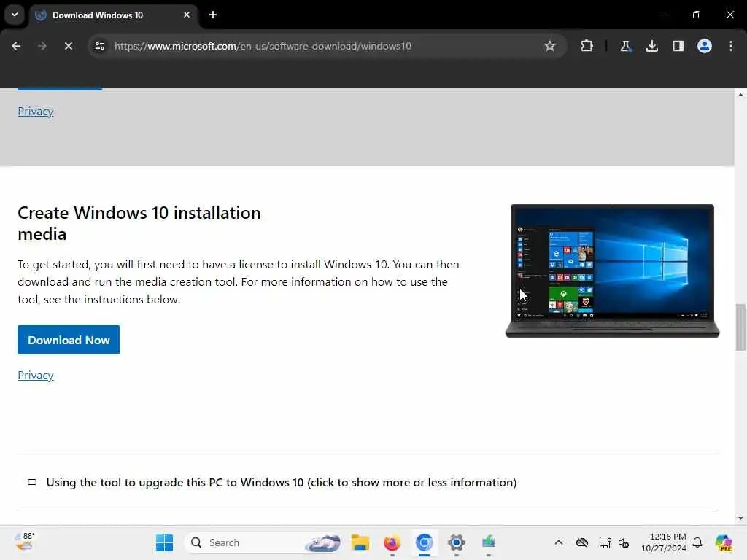The width and height of the screenshot is (747, 560).
Task: Click the display/network tray icon
Action: pos(605,542)
